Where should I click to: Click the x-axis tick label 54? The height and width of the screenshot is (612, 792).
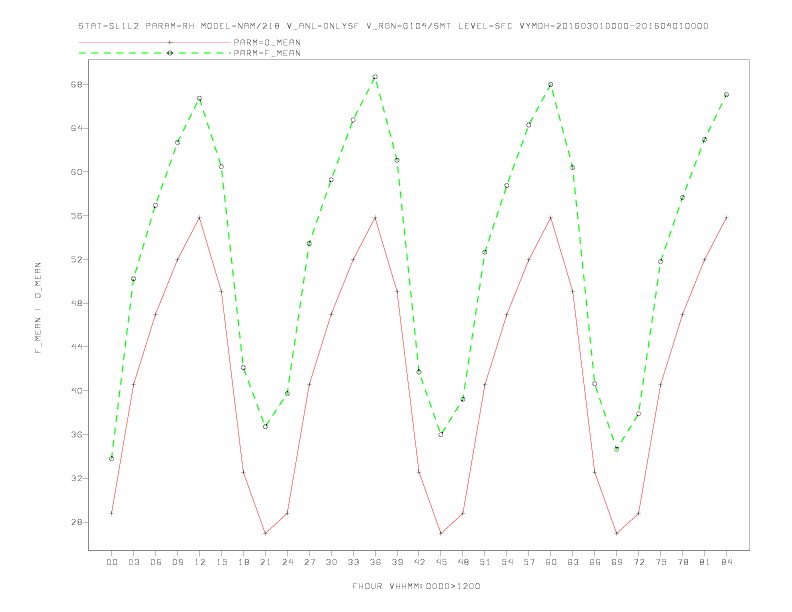[507, 562]
